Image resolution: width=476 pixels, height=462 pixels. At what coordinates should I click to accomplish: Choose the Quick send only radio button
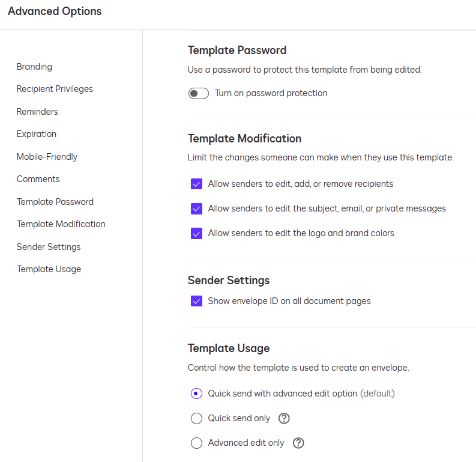tap(196, 418)
